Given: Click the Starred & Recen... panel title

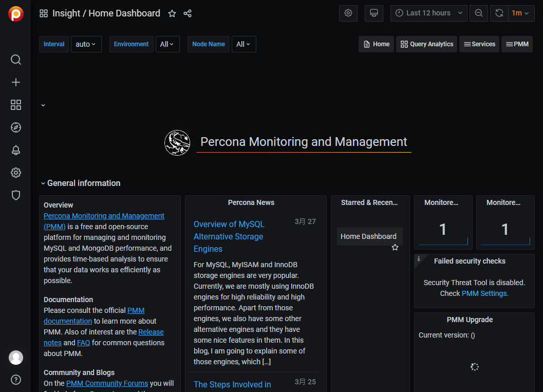Looking at the screenshot, I should click(369, 202).
